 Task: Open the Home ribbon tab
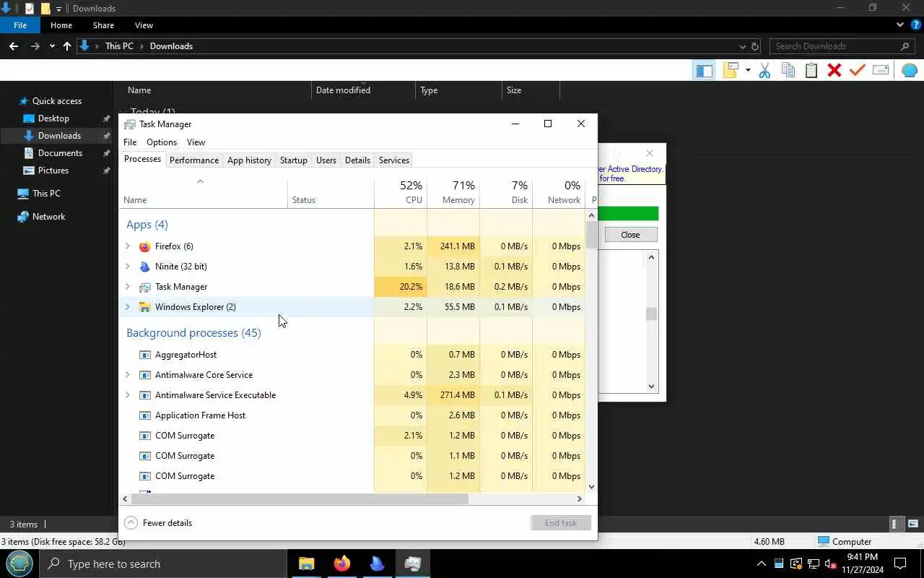[x=61, y=25]
